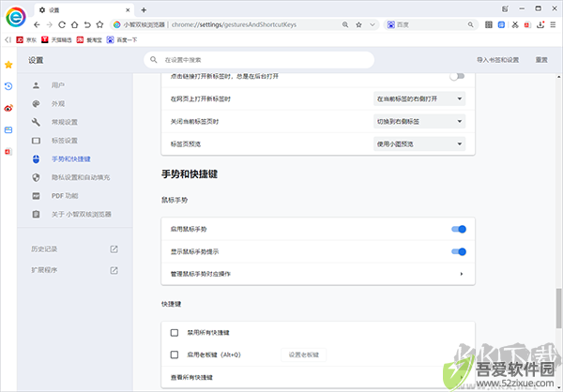Click the zoom magnifier in the address bar
Image resolution: width=563 pixels, height=392 pixels.
(345, 24)
